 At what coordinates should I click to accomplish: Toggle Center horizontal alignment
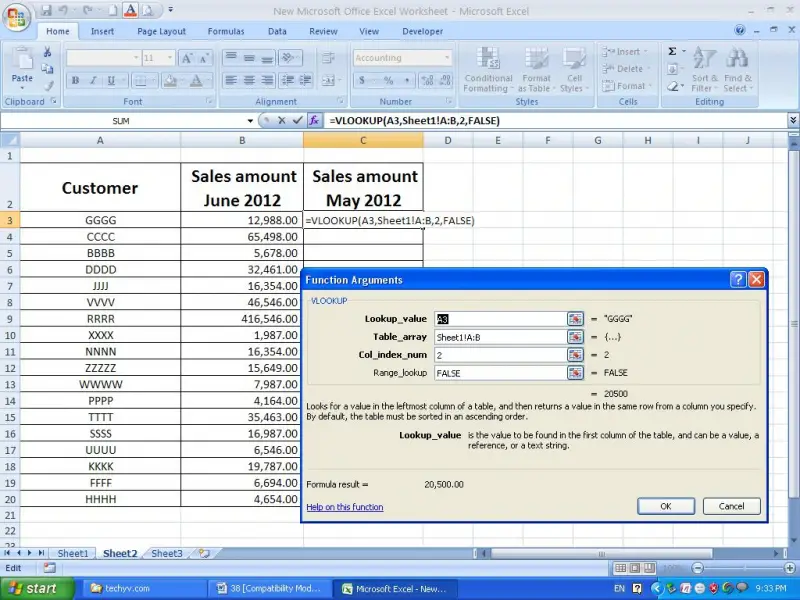(x=249, y=81)
